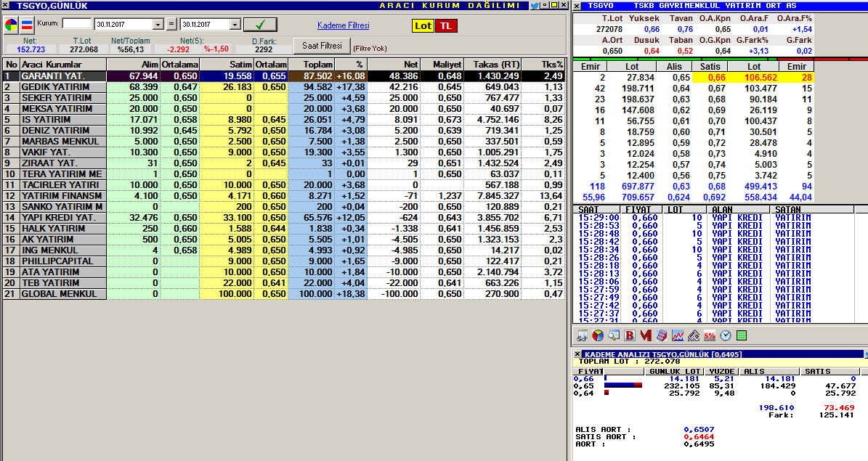Image resolution: width=868 pixels, height=461 pixels.
Task: Switch display to Lot mode
Action: (x=423, y=25)
